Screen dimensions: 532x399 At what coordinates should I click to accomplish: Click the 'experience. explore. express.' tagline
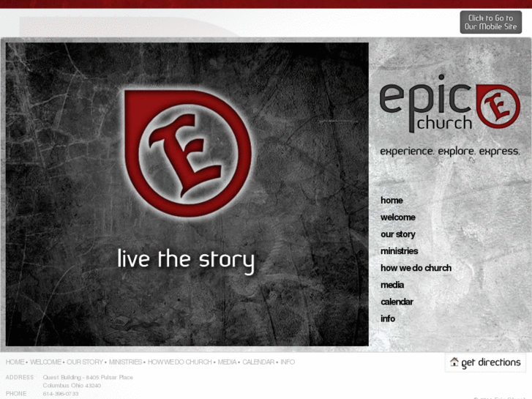[x=450, y=152]
